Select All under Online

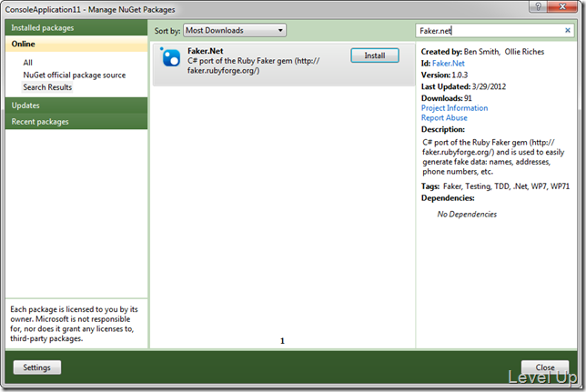point(27,63)
